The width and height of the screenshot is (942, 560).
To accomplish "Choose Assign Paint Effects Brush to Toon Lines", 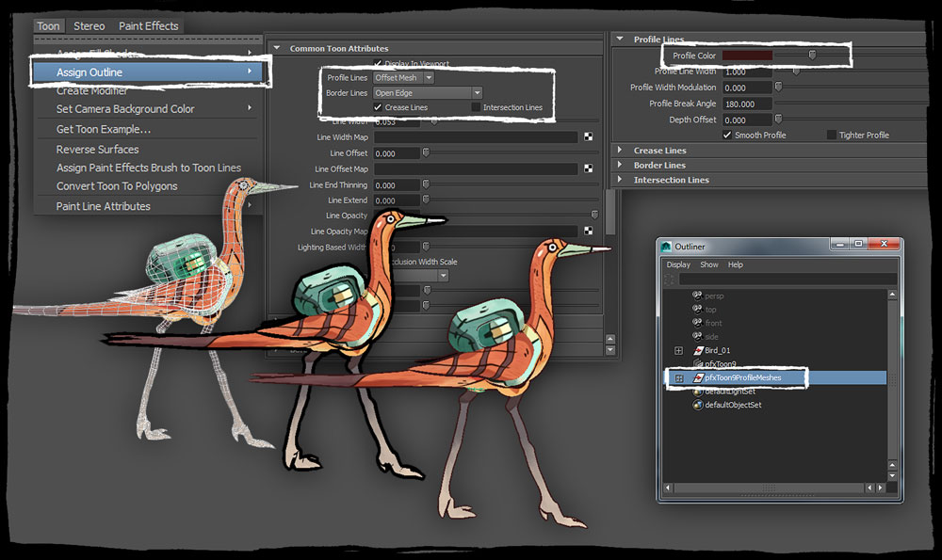I will tap(147, 168).
